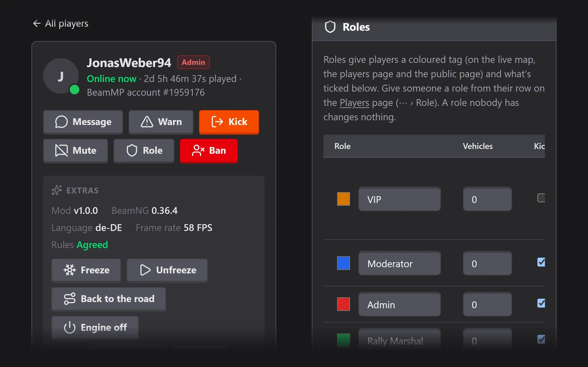Click the J avatar of JonasWeber94
Screen dimensions: 588x367
click(61, 76)
